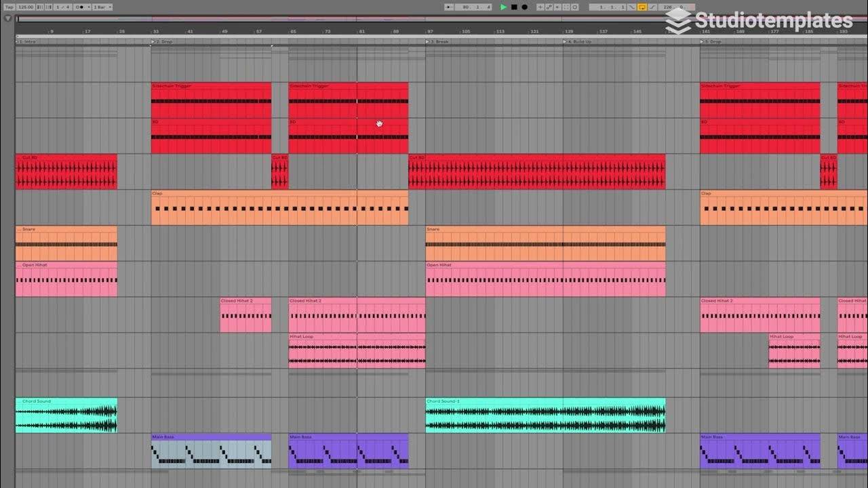Image resolution: width=868 pixels, height=488 pixels.
Task: Toggle the Punch-In switch
Action: (631, 7)
